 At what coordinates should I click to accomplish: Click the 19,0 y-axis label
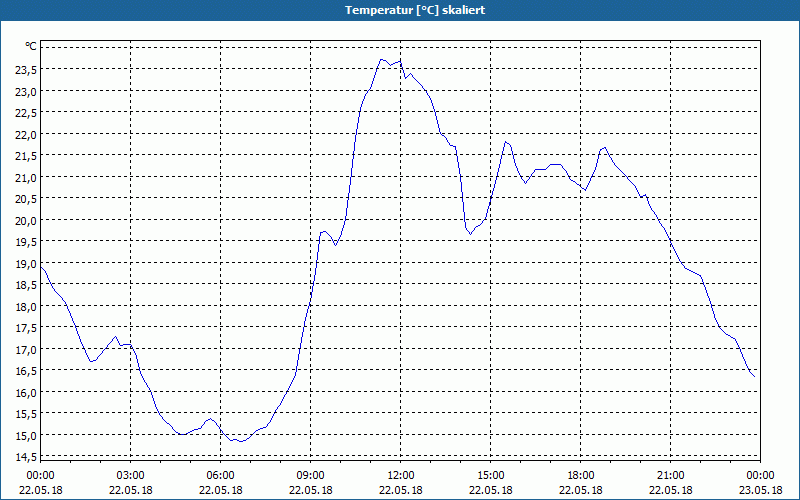(x=25, y=263)
